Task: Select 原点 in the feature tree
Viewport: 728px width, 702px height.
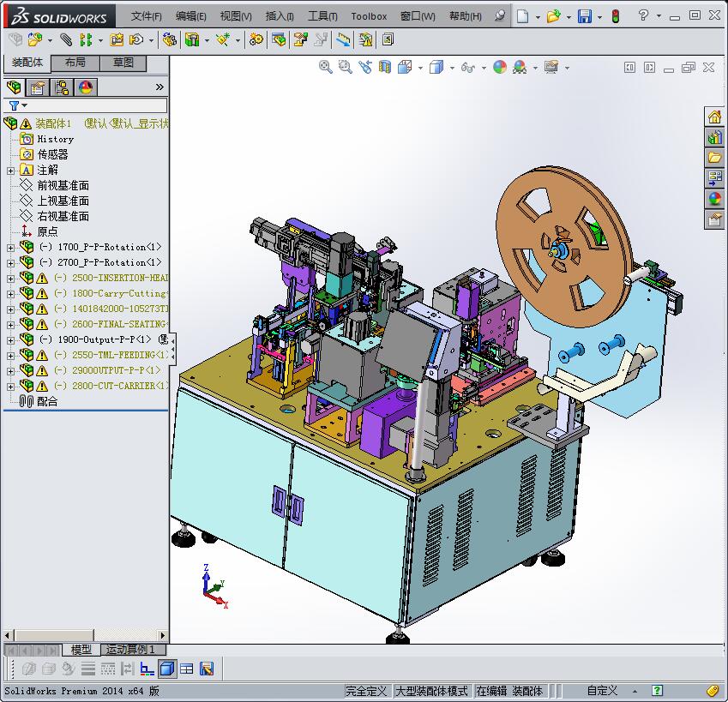Action: pyautogui.click(x=47, y=231)
